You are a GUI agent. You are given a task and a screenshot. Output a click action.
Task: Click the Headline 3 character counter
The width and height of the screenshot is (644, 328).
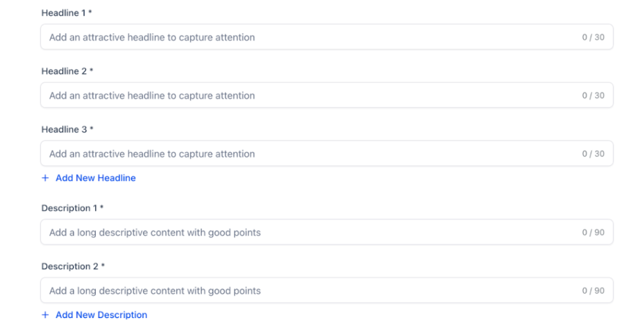coord(592,154)
